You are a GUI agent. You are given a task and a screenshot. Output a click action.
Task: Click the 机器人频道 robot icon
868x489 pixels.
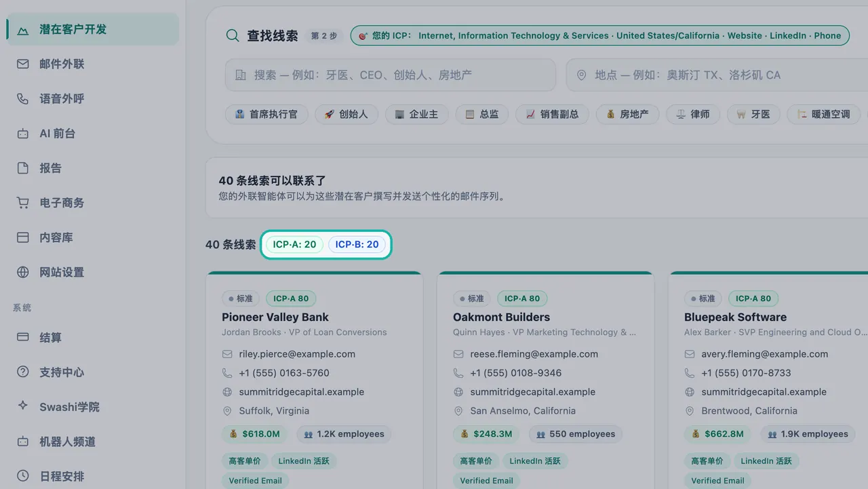pos(23,441)
